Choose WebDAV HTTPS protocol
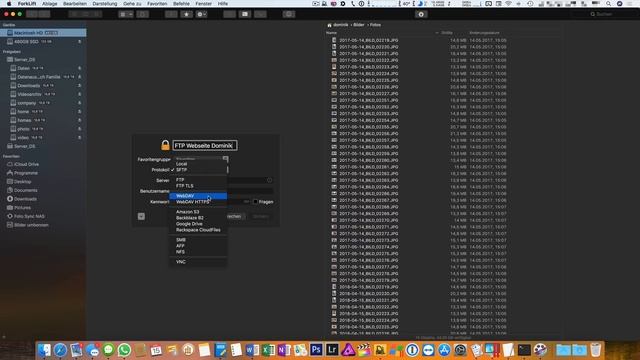Image resolution: width=640 pixels, height=360 pixels. coord(198,202)
